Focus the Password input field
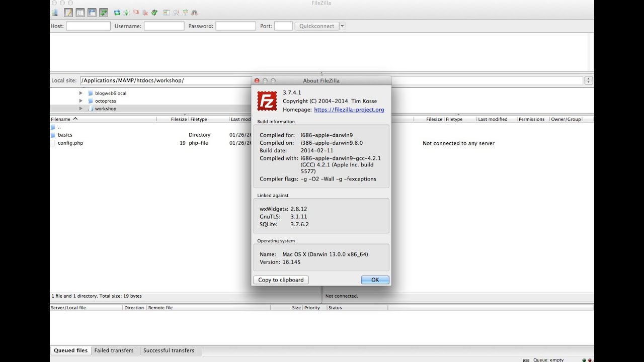This screenshot has height=362, width=644. [236, 26]
